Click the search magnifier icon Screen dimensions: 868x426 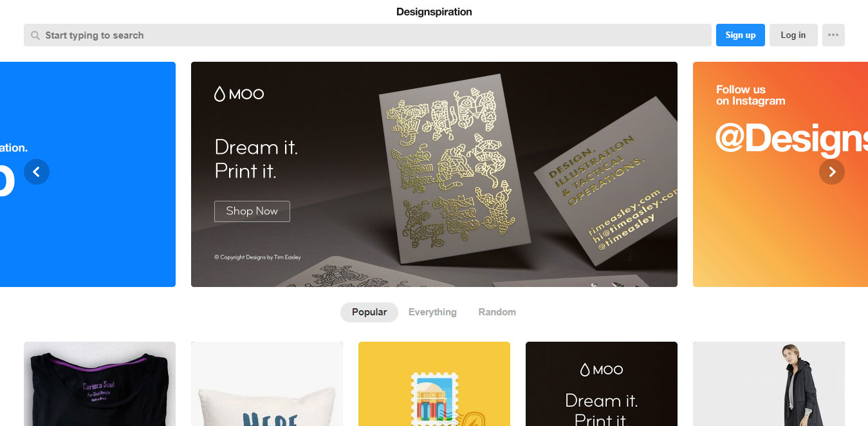point(35,35)
